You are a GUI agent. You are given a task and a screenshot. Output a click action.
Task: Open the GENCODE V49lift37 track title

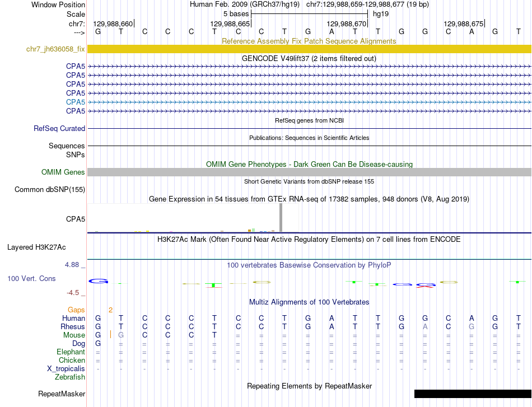coord(309,58)
